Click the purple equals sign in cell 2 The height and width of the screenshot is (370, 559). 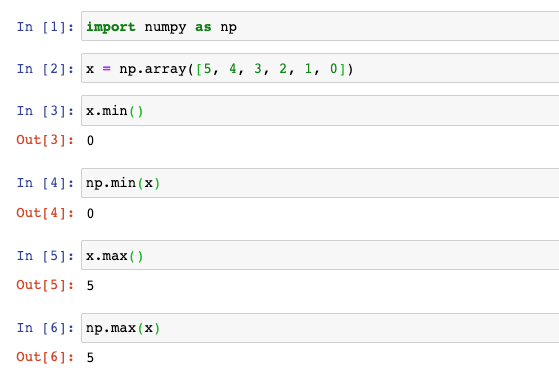click(107, 68)
